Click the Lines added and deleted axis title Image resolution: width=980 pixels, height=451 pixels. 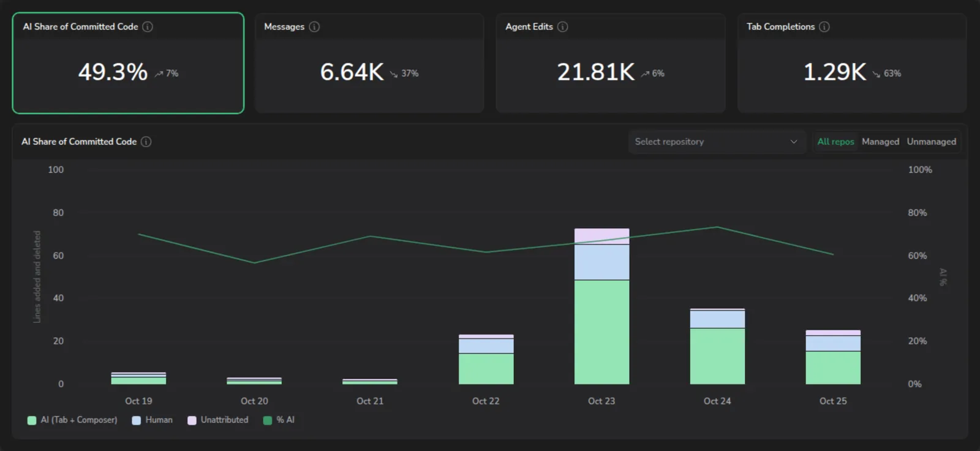click(x=37, y=276)
